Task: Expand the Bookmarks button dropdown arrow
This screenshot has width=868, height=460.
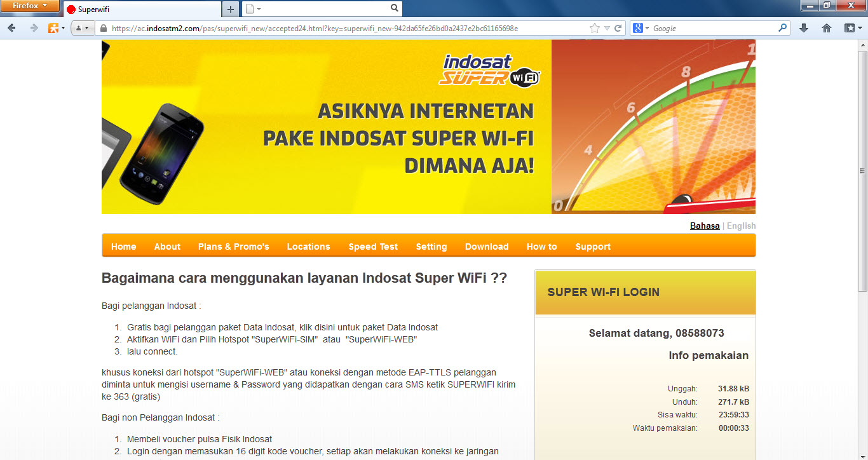Action: tap(858, 29)
